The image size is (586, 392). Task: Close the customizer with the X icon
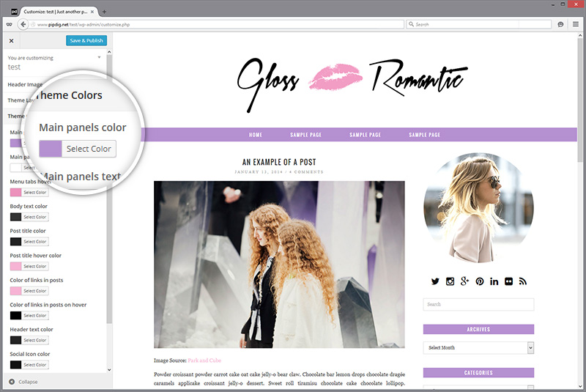tap(11, 41)
